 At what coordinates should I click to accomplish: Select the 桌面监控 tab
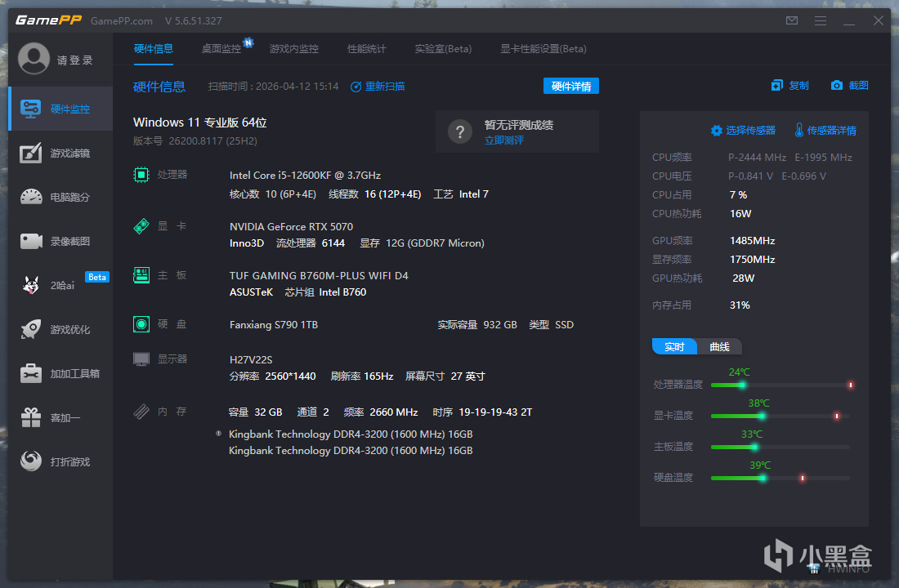coord(221,49)
